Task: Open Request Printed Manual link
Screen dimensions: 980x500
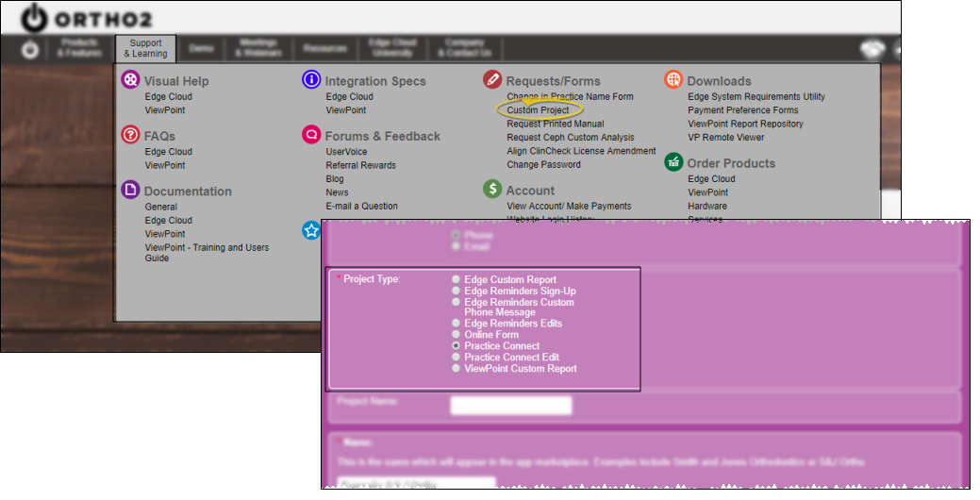Action: 556,125
